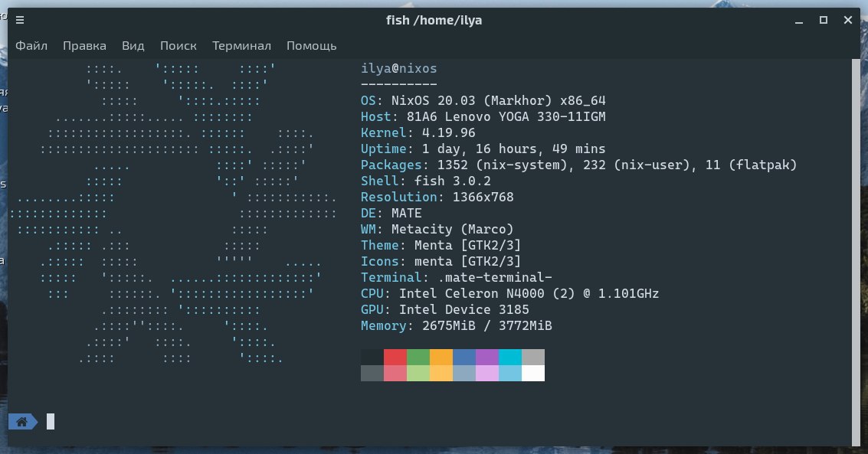Click the window title 'fish /home/ilya'
This screenshot has width=868, height=454.
pyautogui.click(x=434, y=21)
